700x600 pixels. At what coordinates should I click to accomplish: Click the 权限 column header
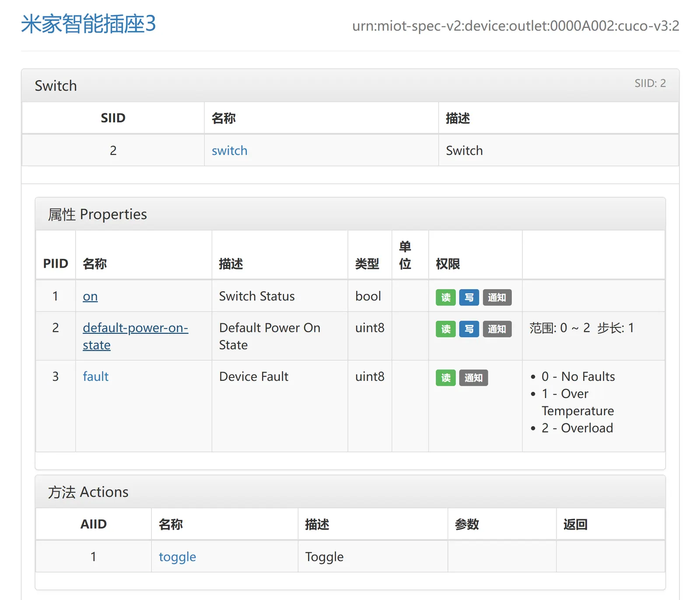tap(448, 264)
